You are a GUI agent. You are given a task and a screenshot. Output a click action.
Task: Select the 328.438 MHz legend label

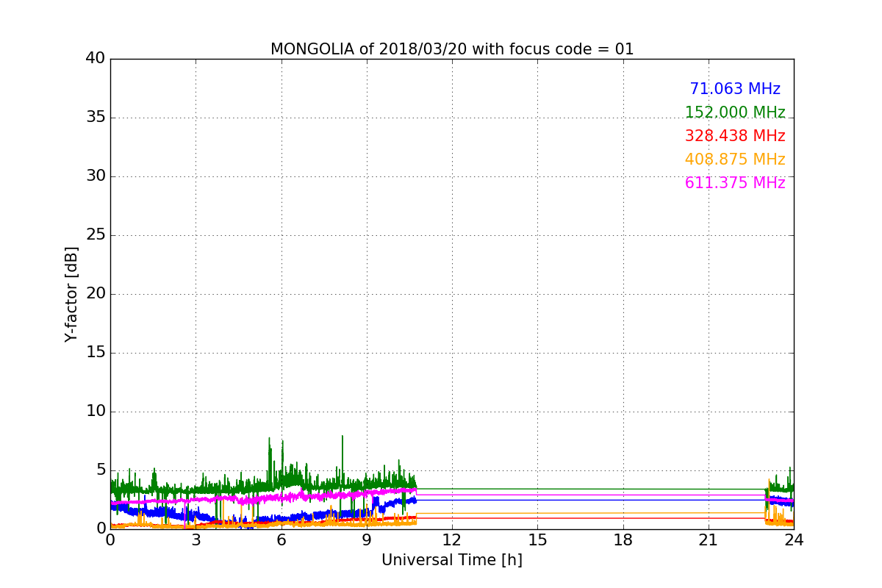tap(735, 136)
